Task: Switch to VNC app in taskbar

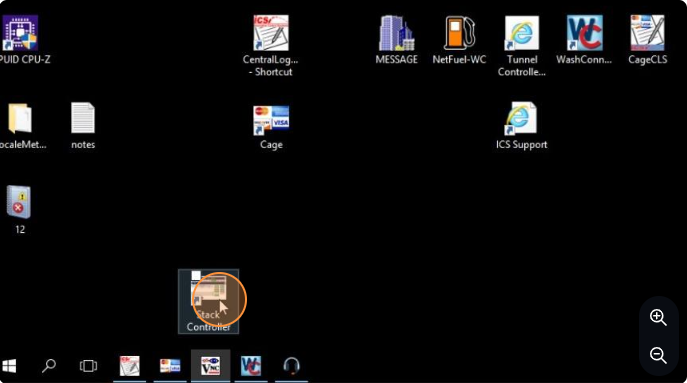Action: [210, 366]
